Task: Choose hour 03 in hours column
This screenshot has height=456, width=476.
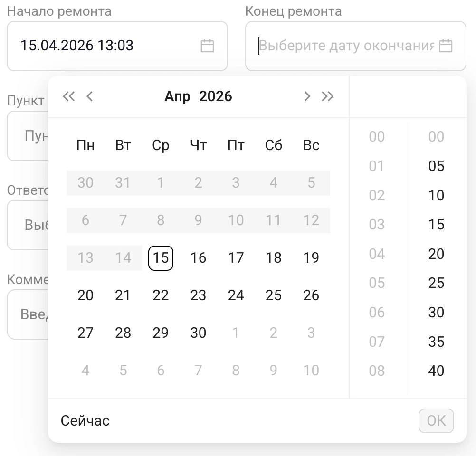Action: [376, 225]
